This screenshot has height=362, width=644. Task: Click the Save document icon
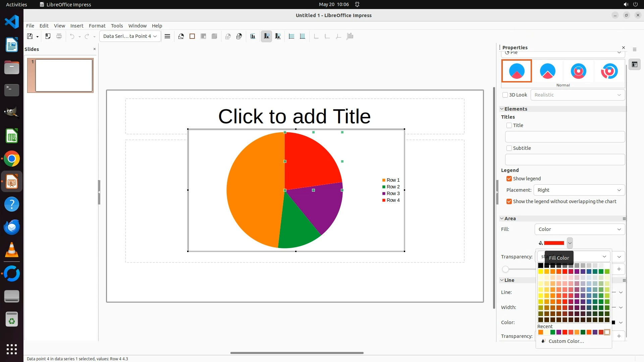click(x=30, y=36)
